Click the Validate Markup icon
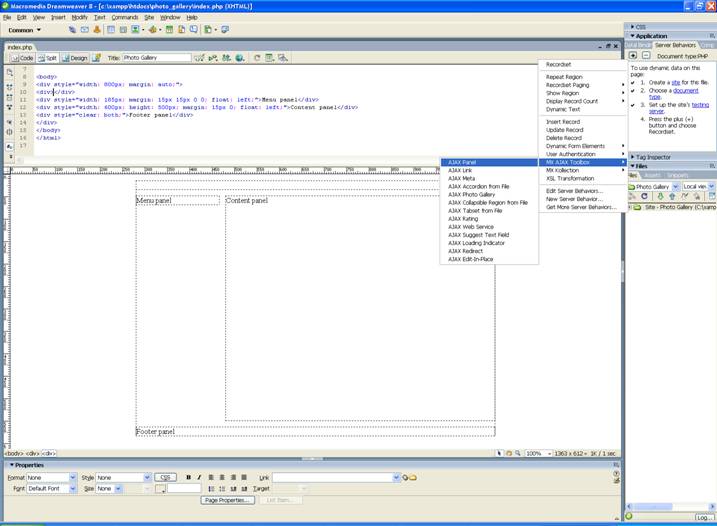Viewport: 717px width, 526px height. coord(213,58)
